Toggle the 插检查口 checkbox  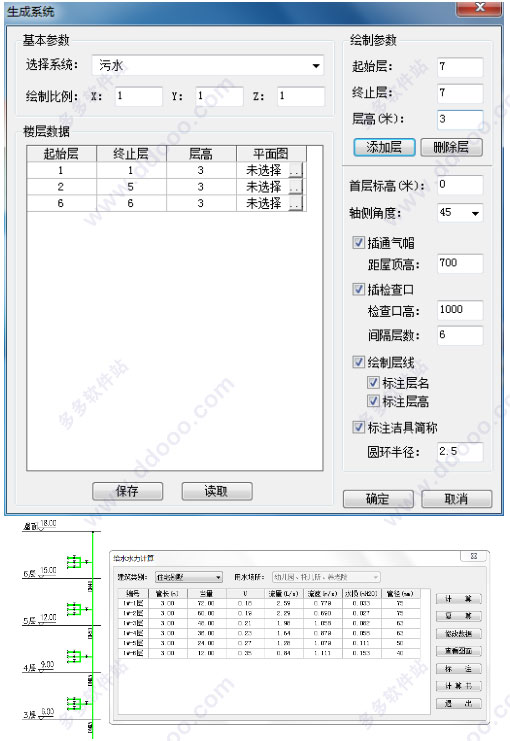[359, 289]
